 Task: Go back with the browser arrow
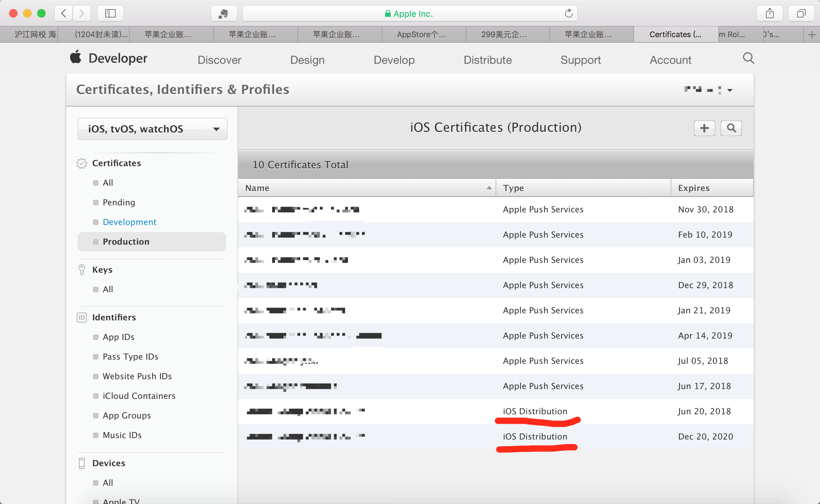tap(64, 13)
